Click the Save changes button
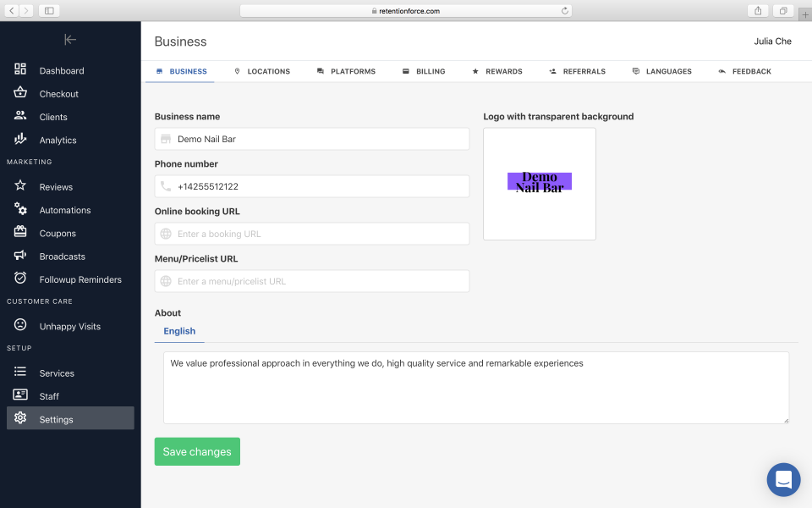Screen dimensions: 812x508 (197, 451)
